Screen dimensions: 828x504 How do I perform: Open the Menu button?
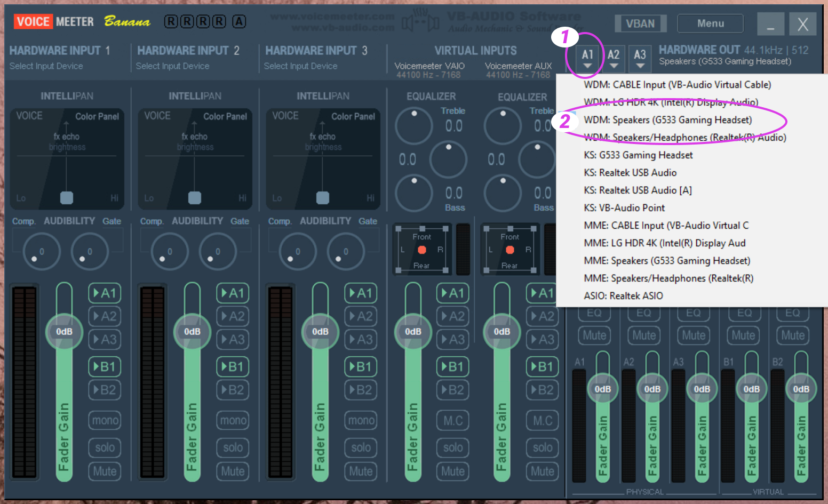click(x=710, y=23)
